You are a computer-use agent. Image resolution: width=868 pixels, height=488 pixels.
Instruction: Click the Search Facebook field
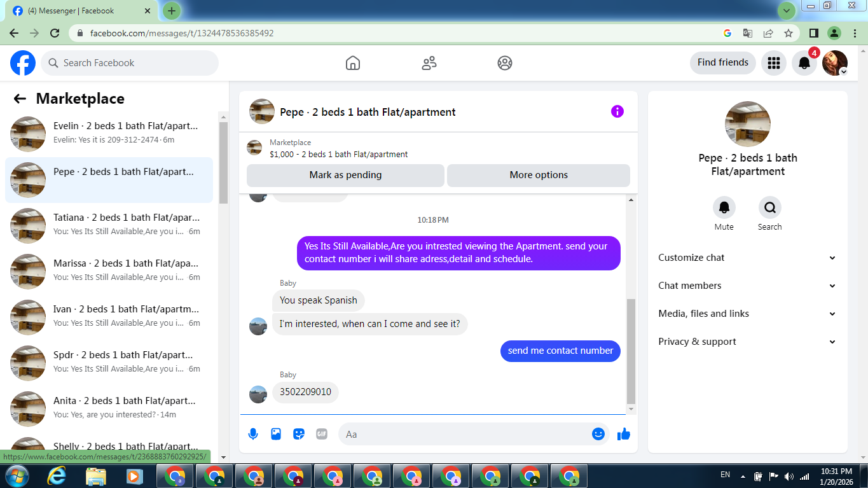pos(130,63)
